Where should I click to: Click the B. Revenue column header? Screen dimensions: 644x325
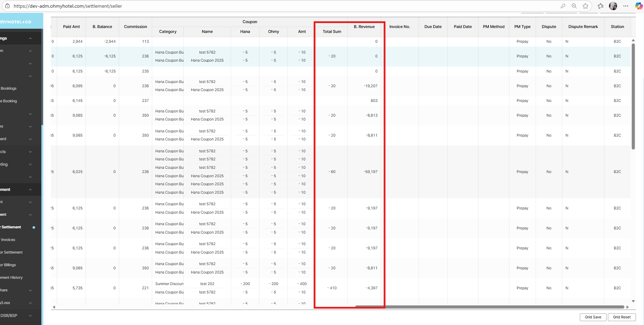(364, 27)
